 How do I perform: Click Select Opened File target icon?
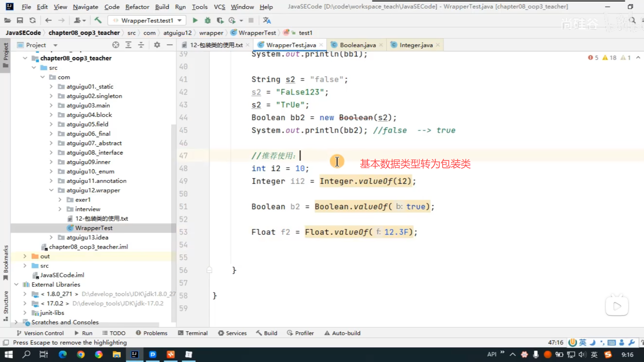(x=116, y=45)
